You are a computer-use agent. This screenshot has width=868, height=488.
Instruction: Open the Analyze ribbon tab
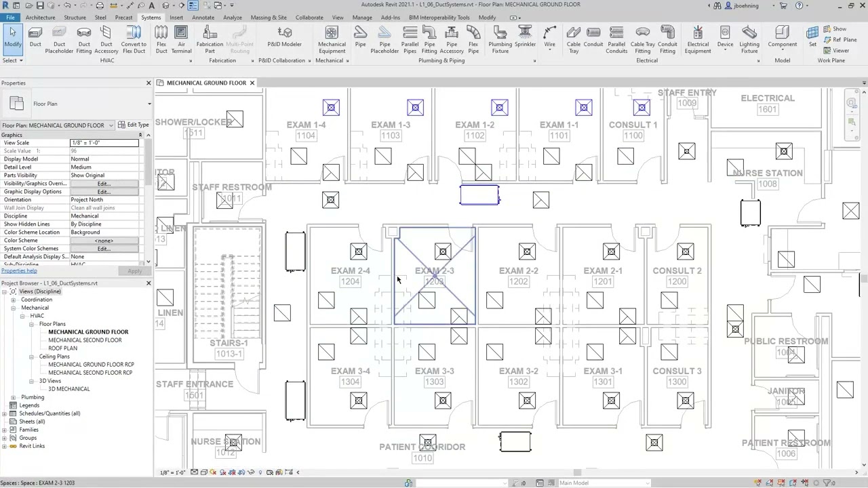pos(232,18)
